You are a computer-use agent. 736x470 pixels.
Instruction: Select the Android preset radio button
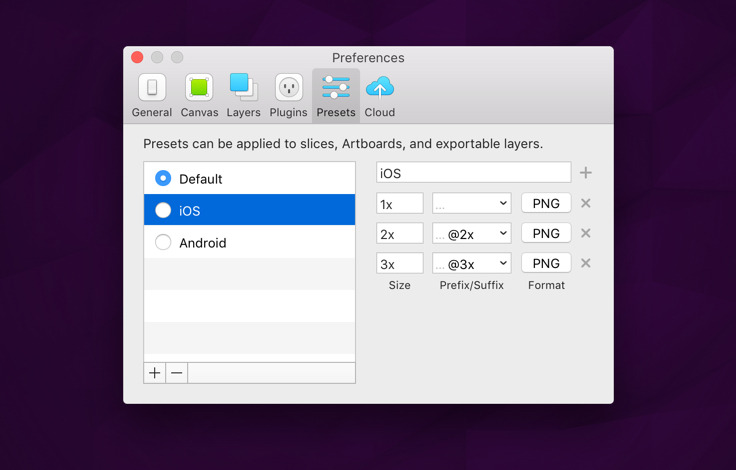pos(163,242)
